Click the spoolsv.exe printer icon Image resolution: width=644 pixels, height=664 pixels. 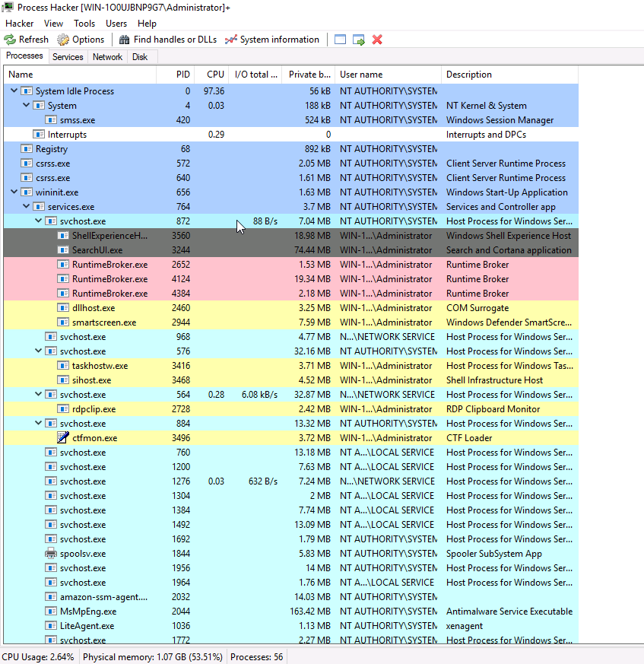coord(51,554)
